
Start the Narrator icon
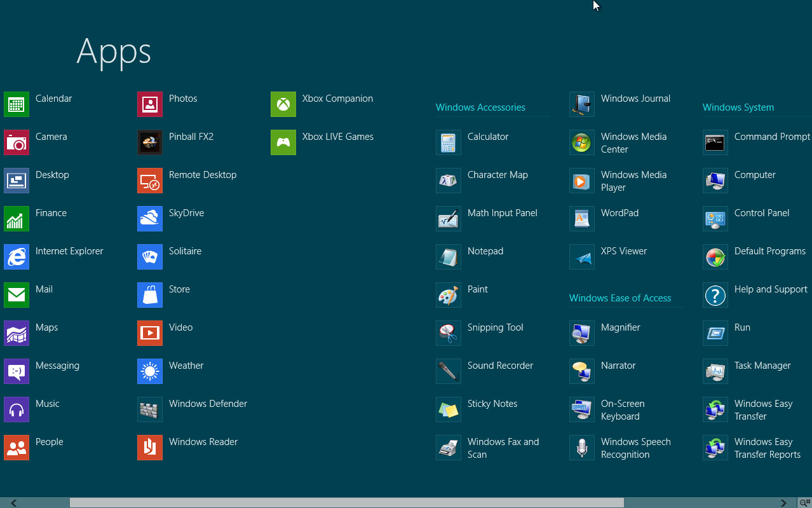[x=582, y=371]
